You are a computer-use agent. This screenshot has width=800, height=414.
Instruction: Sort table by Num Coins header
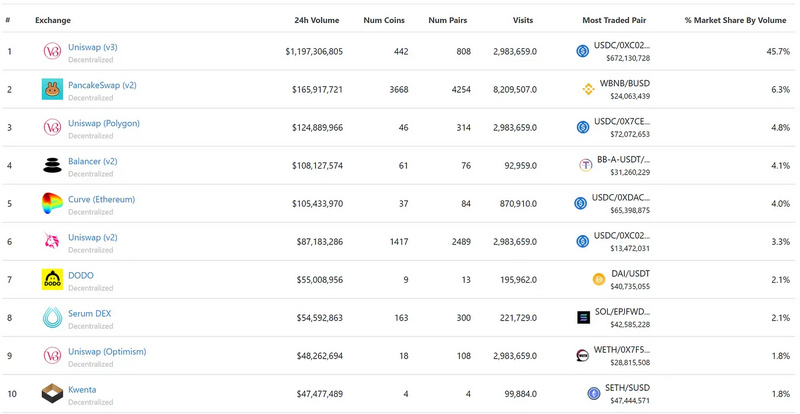(386, 20)
